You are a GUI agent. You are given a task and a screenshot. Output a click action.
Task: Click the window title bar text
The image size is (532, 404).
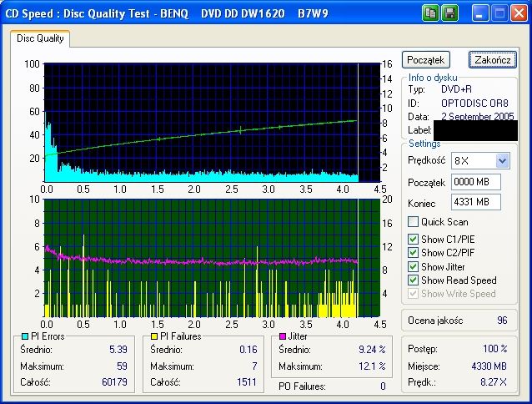point(167,13)
